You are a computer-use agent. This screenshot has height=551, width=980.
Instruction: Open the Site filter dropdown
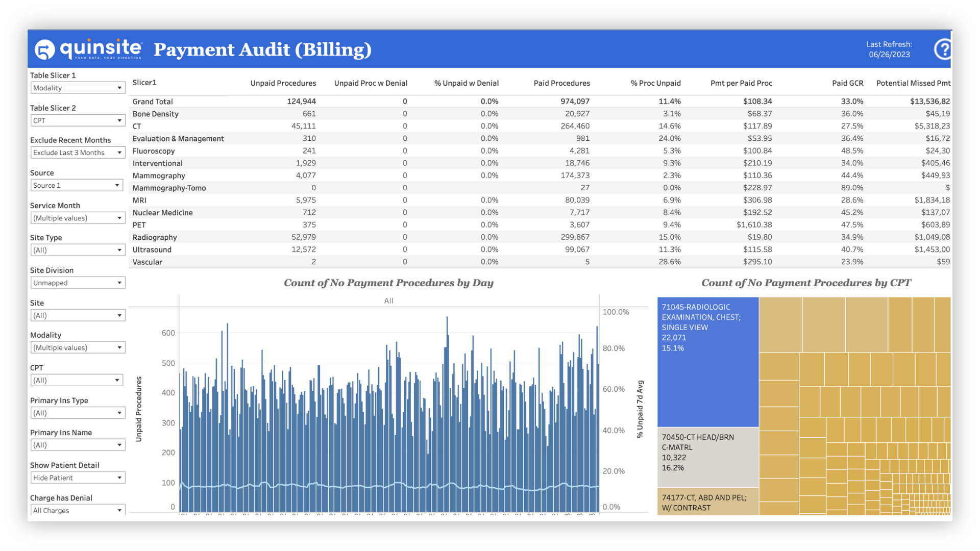78,315
